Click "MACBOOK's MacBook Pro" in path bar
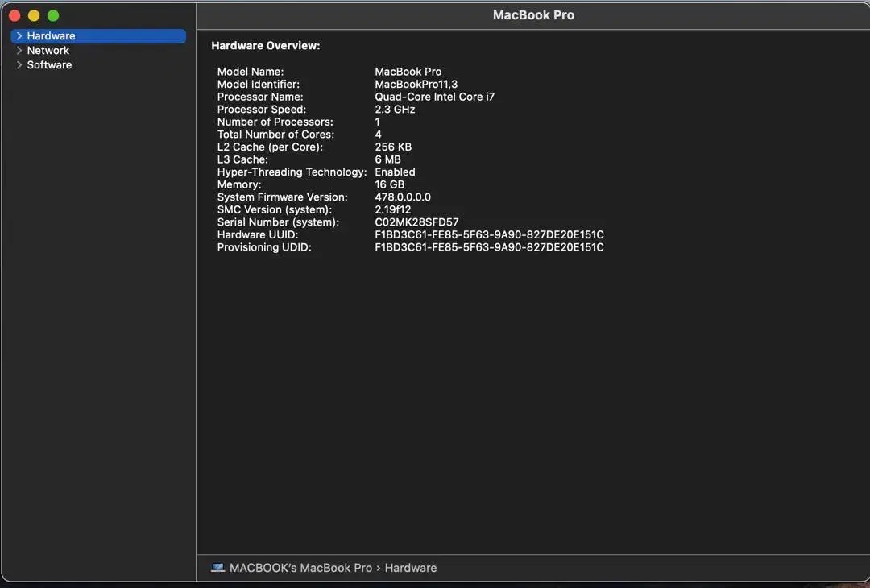The width and height of the screenshot is (870, 588). [x=300, y=568]
